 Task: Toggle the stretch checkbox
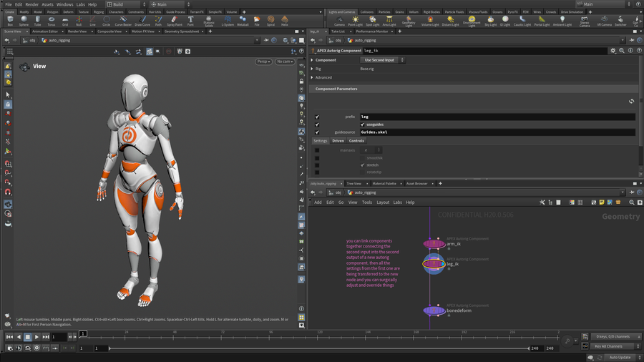click(362, 165)
